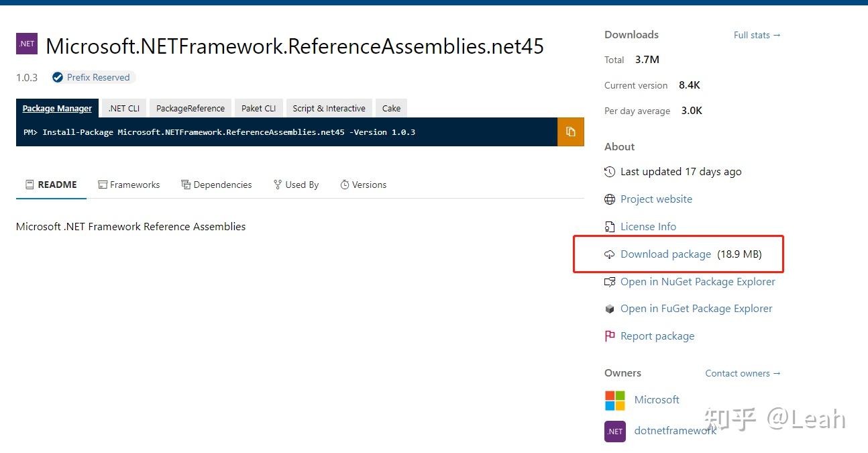The height and width of the screenshot is (453, 868).
Task: Click the Microsoft logo next to owner name
Action: tap(614, 399)
